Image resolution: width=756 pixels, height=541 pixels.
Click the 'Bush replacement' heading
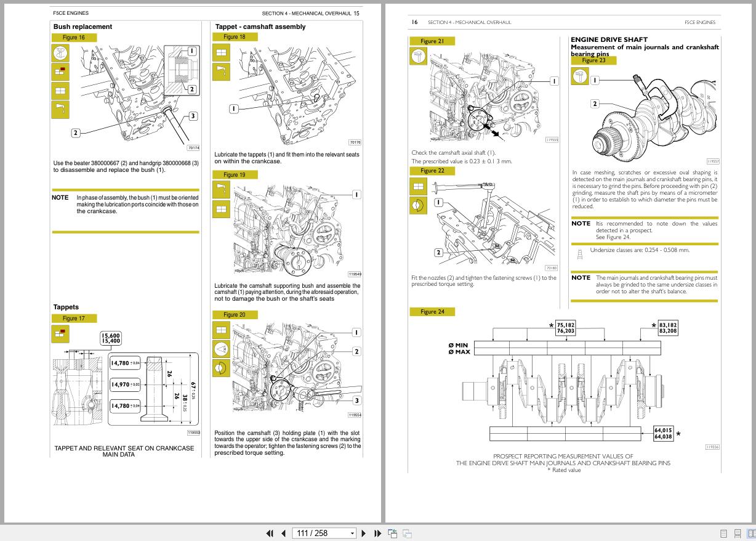pyautogui.click(x=82, y=26)
